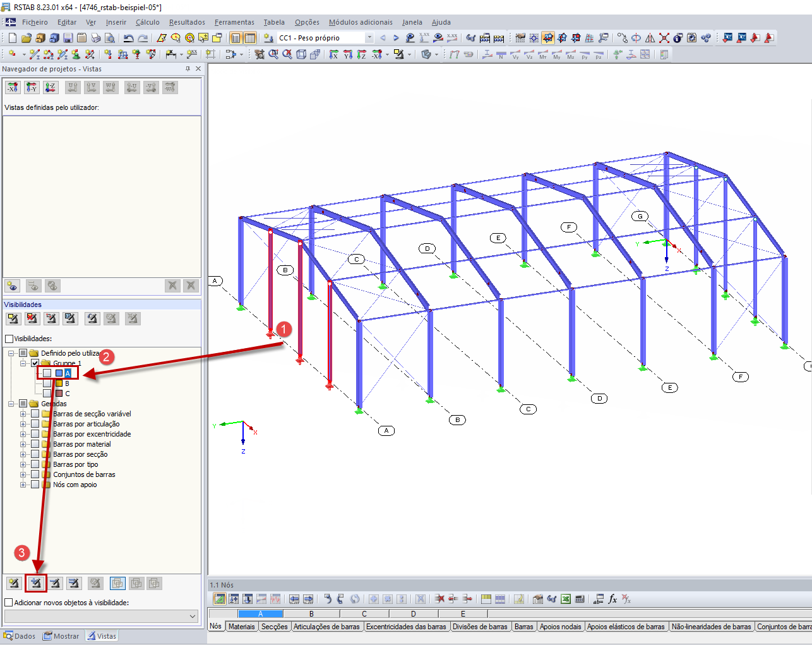Screen dimensions: 812x645
Task: Select table column header C
Action: pyautogui.click(x=364, y=613)
